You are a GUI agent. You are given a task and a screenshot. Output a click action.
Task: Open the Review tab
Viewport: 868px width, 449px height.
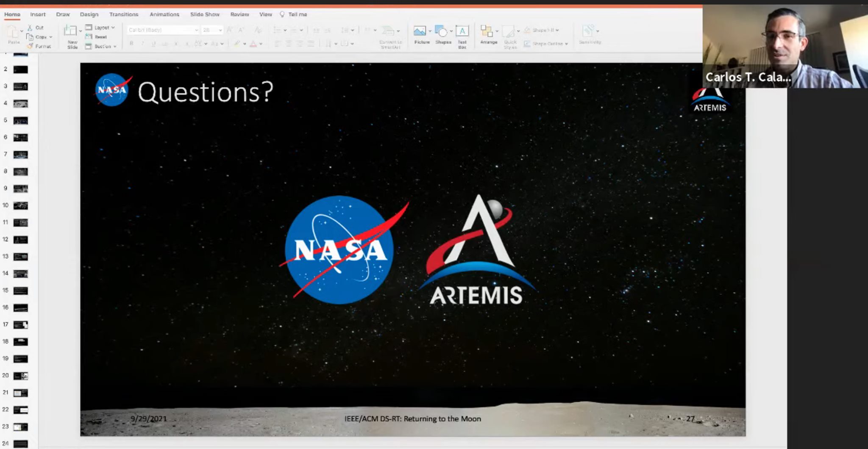click(x=239, y=14)
